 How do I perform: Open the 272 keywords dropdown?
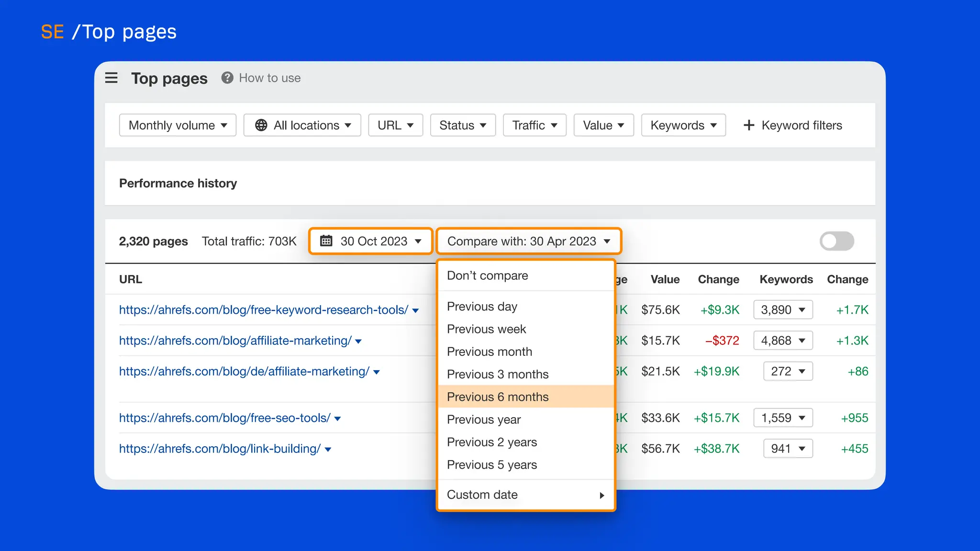pos(788,371)
